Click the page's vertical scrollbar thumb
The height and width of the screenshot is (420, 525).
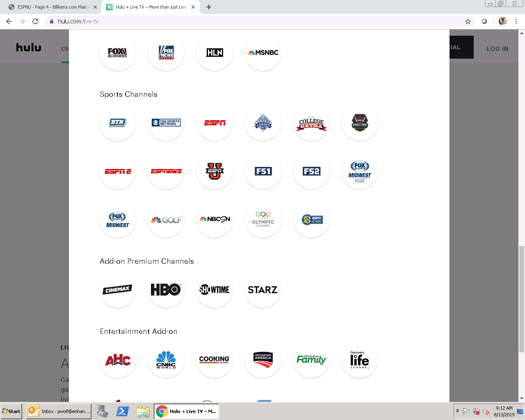[522, 299]
